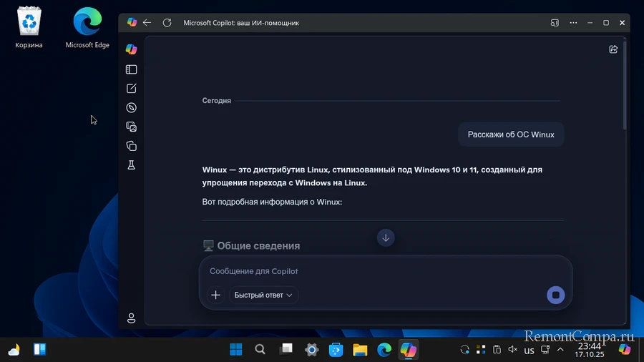
Task: Open the plus attachment menu
Action: 215,295
